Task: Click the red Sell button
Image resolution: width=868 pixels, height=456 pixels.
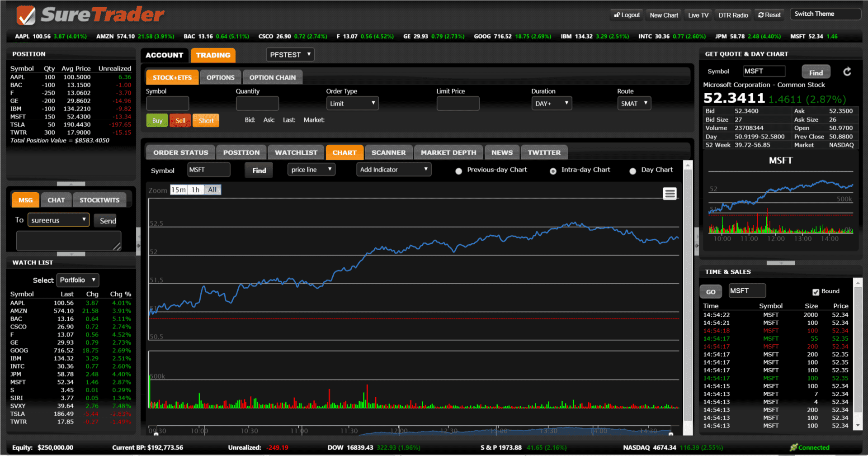Action: 180,120
